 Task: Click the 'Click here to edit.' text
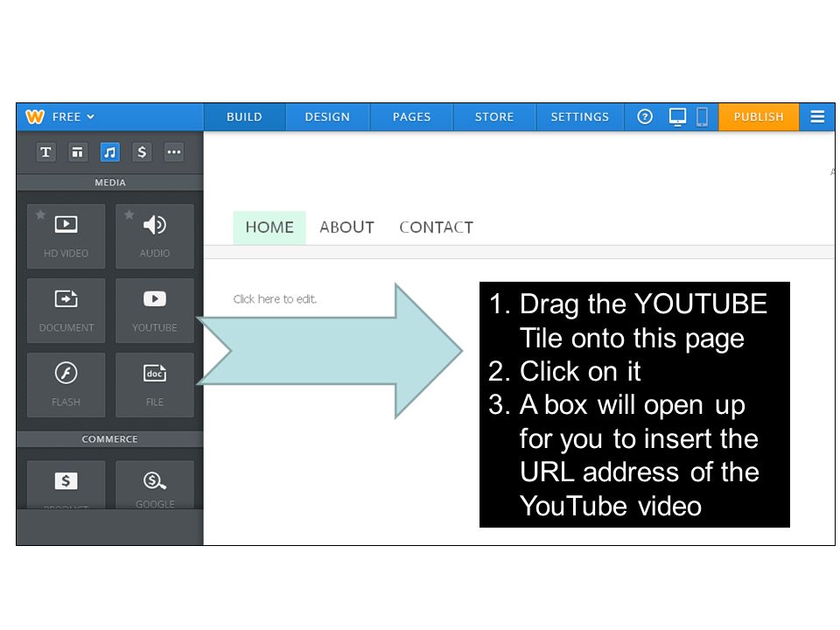click(275, 299)
